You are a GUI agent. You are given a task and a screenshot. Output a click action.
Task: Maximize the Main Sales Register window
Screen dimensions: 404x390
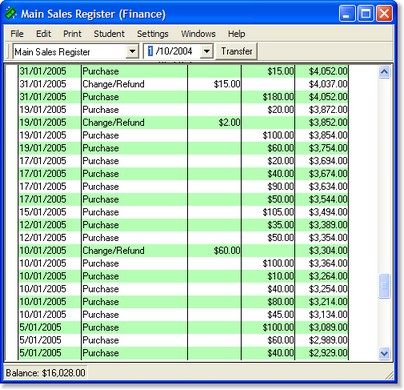click(366, 14)
